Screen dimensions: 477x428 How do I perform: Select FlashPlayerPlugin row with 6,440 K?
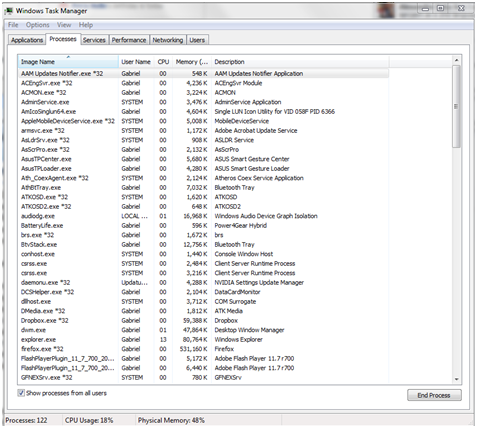[x=203, y=368]
